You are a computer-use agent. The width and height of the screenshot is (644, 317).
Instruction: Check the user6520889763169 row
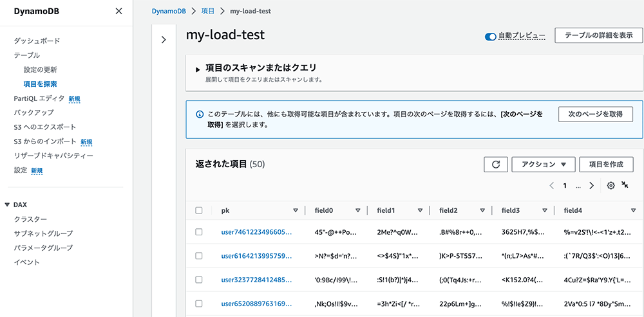click(199, 303)
